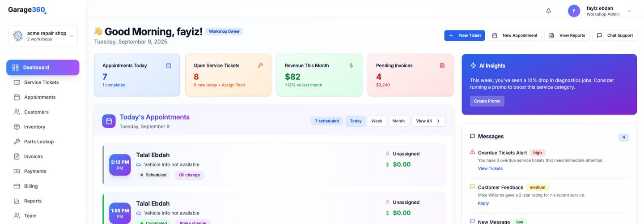Switch appointments to Month view
The width and height of the screenshot is (644, 224).
point(398,121)
